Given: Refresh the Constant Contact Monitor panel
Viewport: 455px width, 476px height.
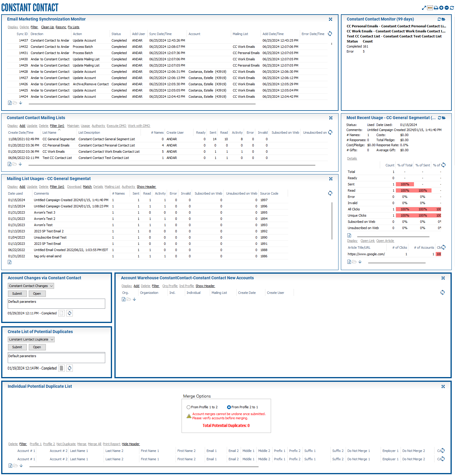Looking at the screenshot, I should 439,19.
